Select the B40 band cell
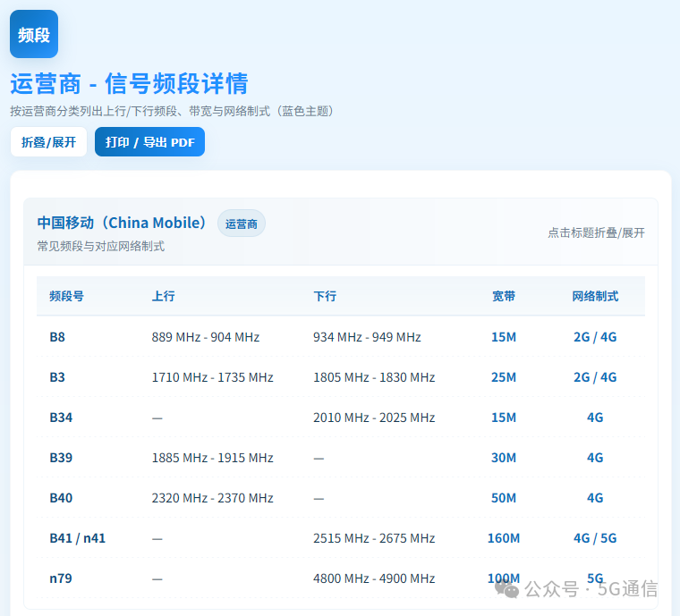680x616 pixels. [x=61, y=498]
